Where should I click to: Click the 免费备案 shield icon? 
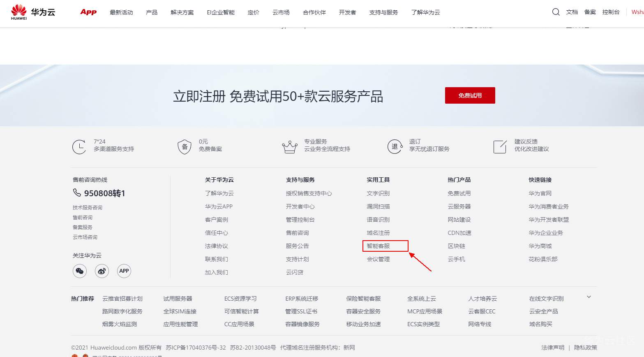(x=185, y=147)
